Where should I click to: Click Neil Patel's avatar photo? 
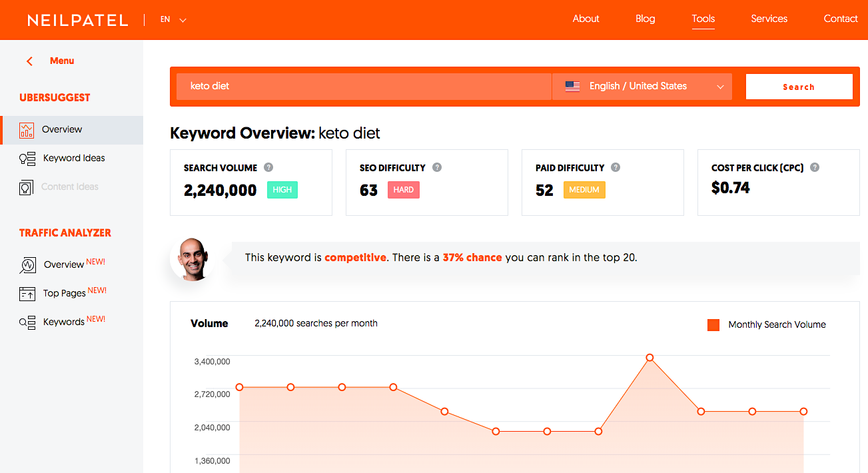192,259
